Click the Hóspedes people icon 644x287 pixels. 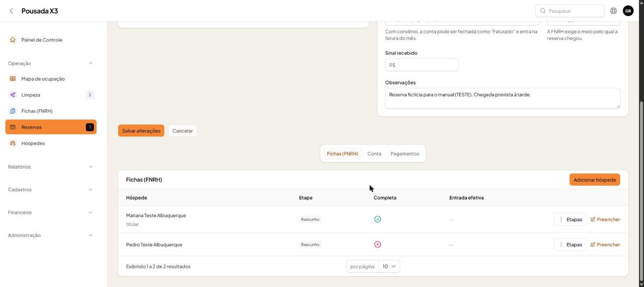click(x=13, y=143)
